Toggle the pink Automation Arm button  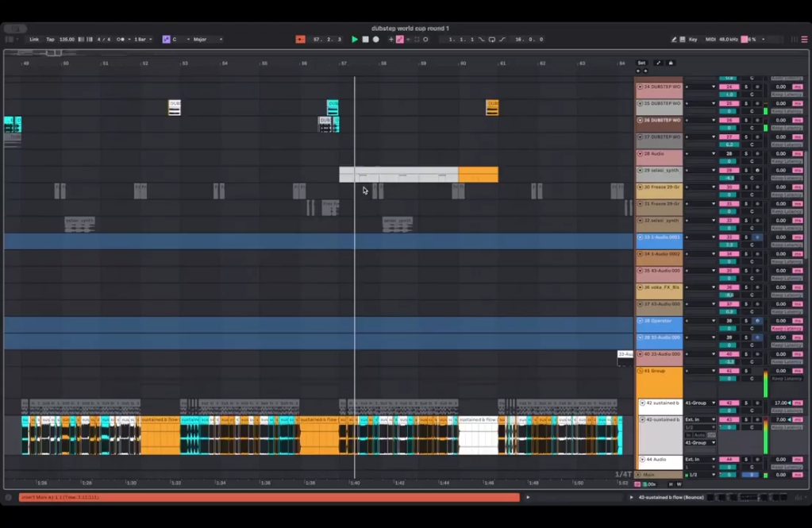[400, 40]
